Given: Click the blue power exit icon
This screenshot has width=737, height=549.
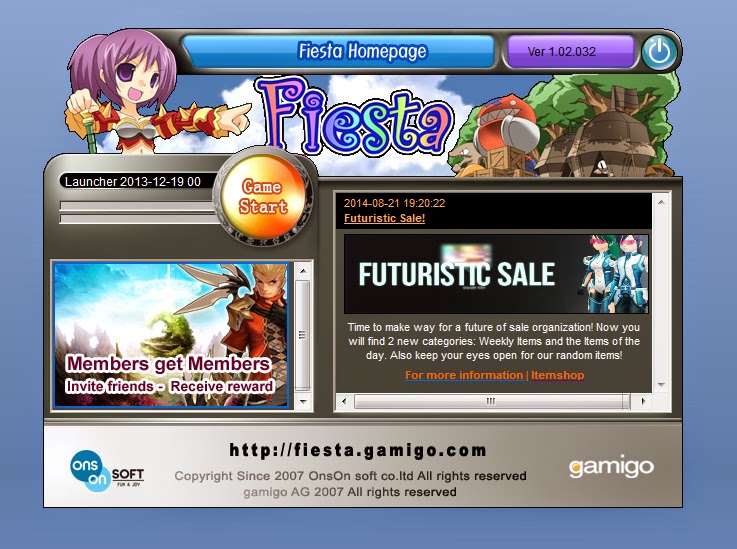Looking at the screenshot, I should (659, 52).
